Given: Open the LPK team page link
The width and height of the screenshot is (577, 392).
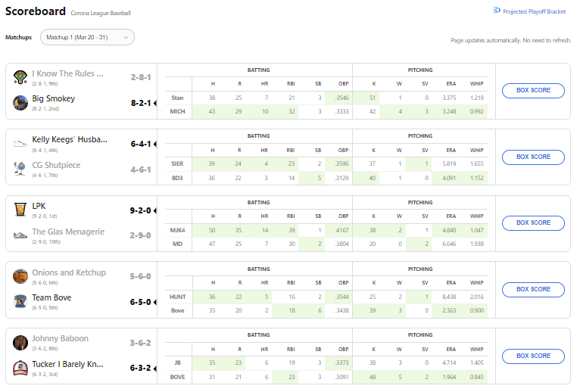Looking at the screenshot, I should tap(39, 206).
